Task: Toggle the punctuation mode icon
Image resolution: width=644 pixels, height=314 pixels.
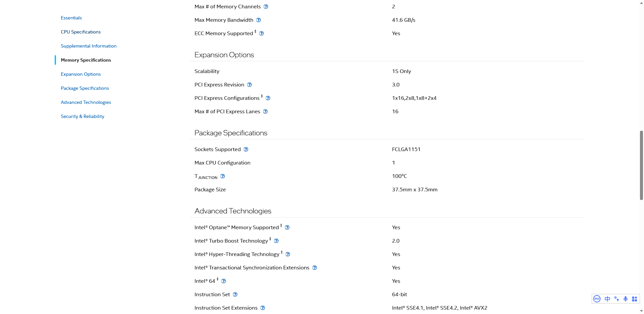Action: tap(616, 299)
